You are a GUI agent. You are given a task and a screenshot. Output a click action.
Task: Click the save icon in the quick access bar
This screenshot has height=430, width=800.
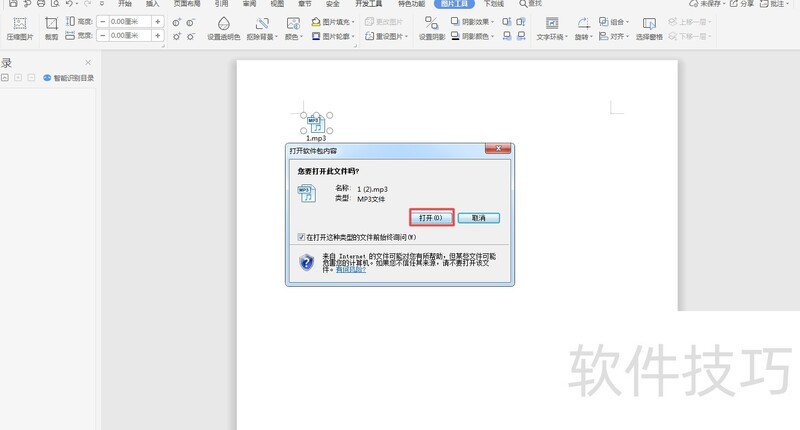14,4
